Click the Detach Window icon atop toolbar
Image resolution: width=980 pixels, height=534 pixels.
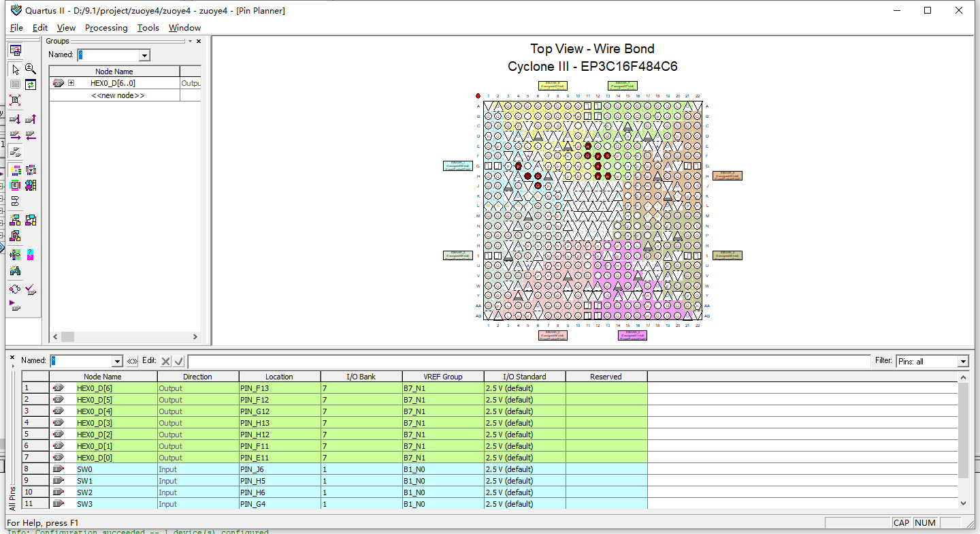click(x=15, y=50)
